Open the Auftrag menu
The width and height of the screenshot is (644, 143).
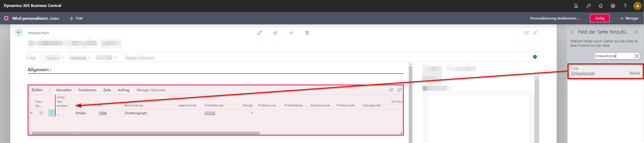tap(123, 90)
